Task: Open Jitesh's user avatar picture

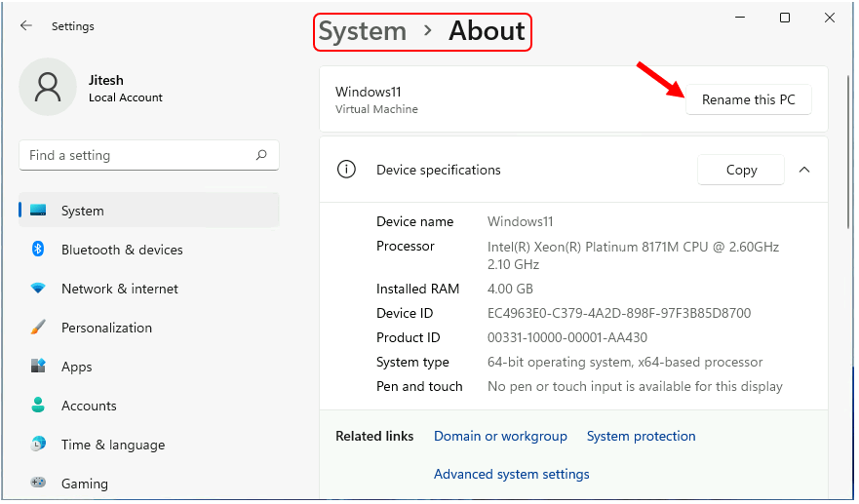Action: [x=48, y=87]
